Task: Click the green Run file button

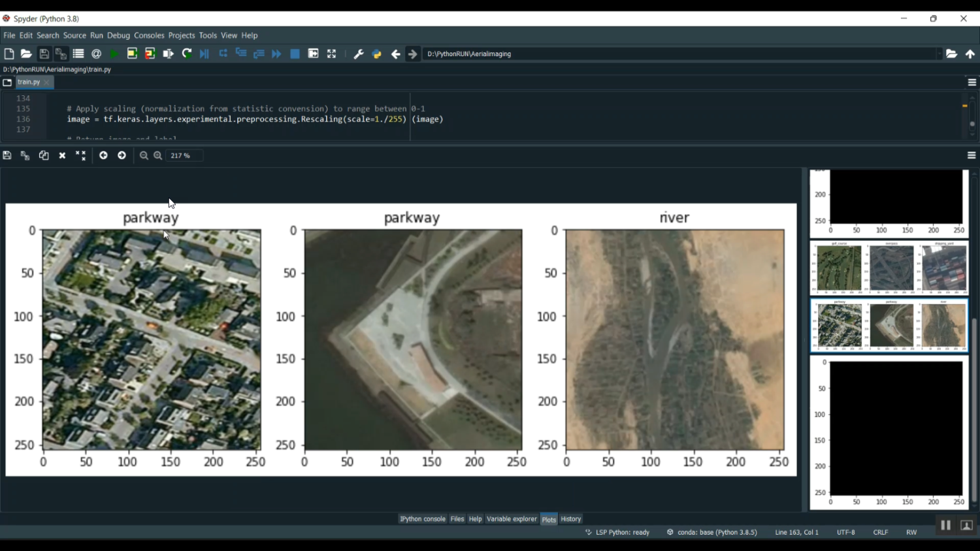Action: pyautogui.click(x=114, y=54)
